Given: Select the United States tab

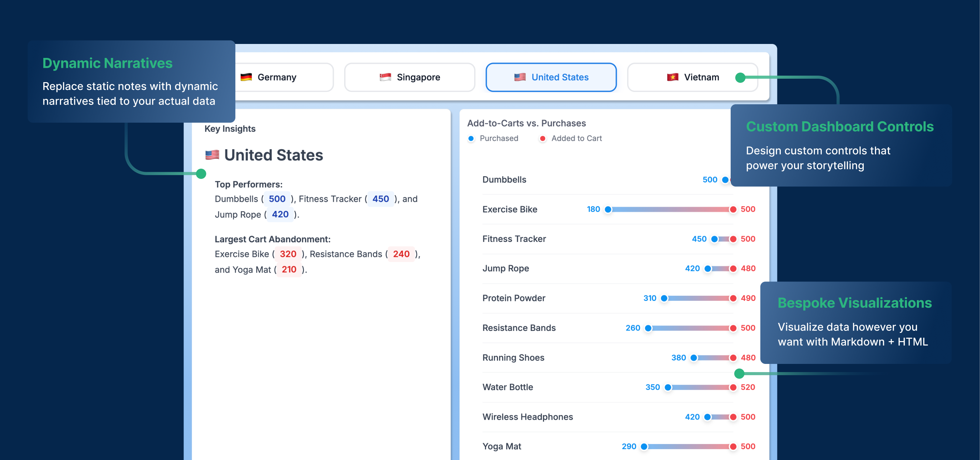Looking at the screenshot, I should [x=551, y=77].
